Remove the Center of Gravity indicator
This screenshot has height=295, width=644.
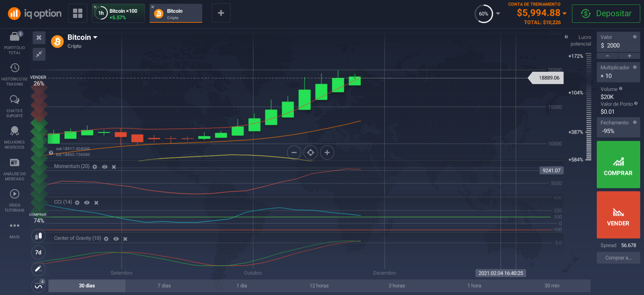point(125,239)
